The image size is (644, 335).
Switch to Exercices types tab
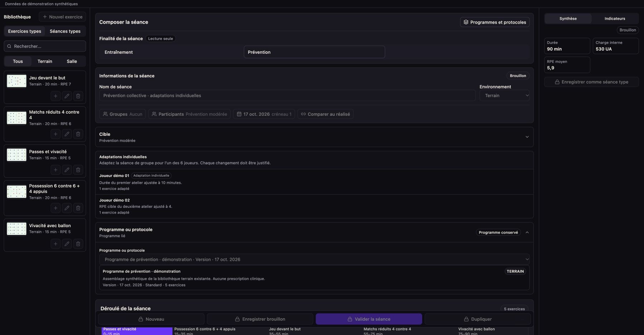tap(25, 31)
